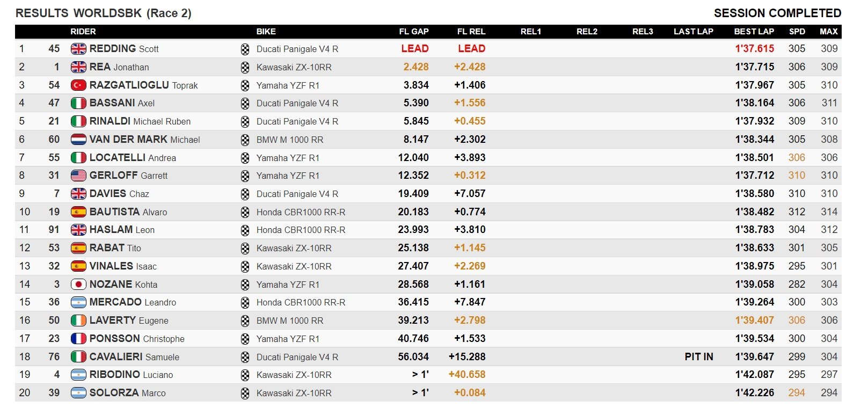Screen dimensions: 868x415
Task: Click the French flag beside PONSSON Christophe
Action: (x=78, y=339)
